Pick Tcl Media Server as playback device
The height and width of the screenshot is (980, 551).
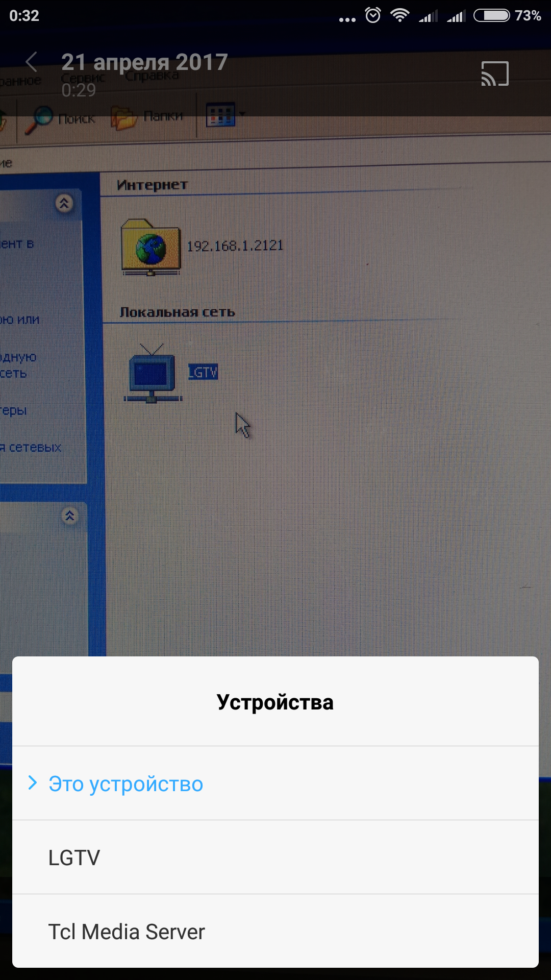[275, 932]
